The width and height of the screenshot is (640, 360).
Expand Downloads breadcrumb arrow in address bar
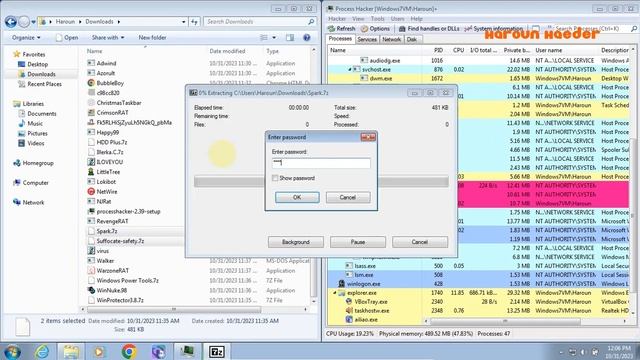point(119,22)
